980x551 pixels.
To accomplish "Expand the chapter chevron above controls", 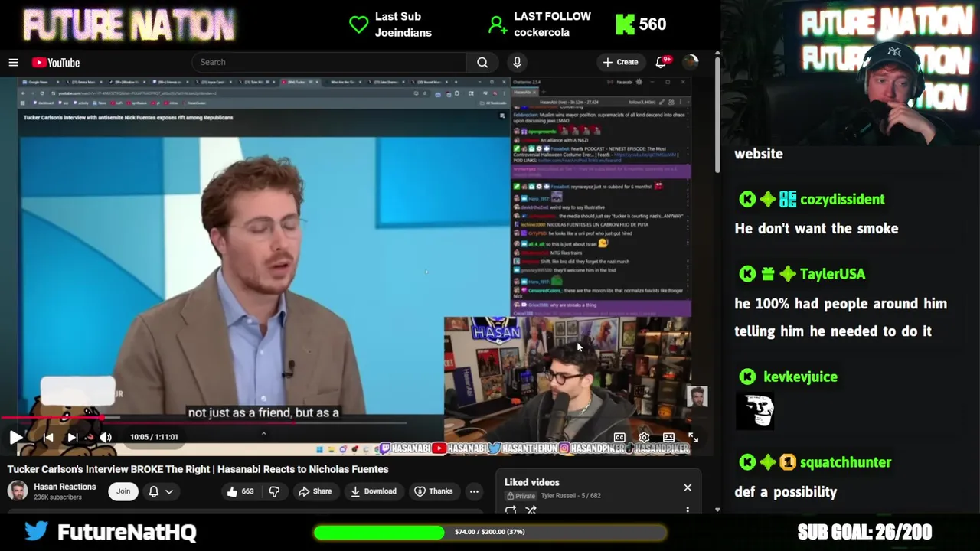I will click(263, 434).
